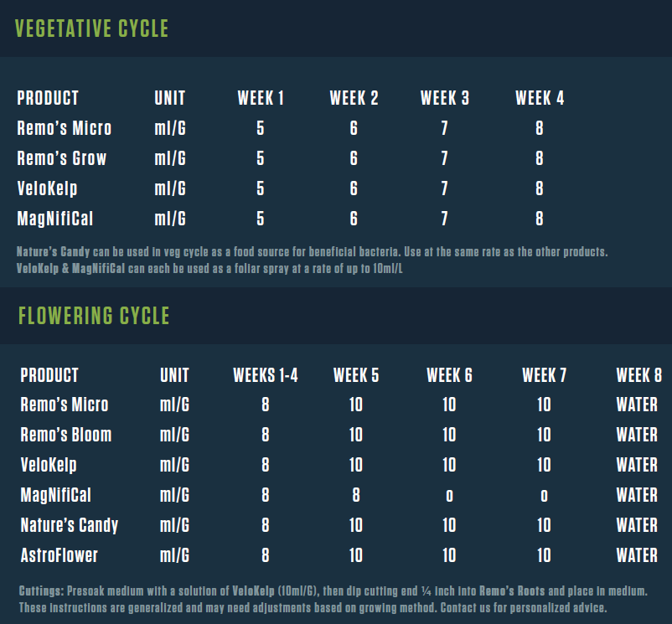Click MagNifiCal's Week 6 zero value
The height and width of the screenshot is (624, 672).
coord(449,496)
